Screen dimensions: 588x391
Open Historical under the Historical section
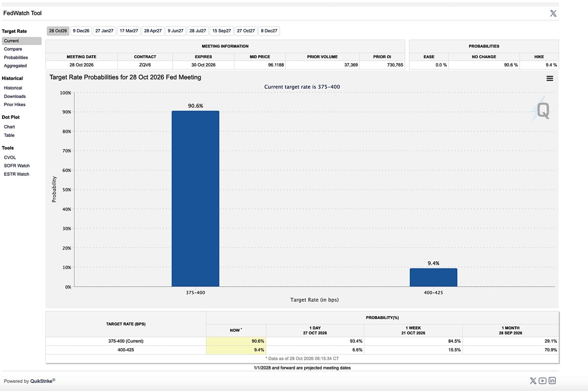[13, 88]
